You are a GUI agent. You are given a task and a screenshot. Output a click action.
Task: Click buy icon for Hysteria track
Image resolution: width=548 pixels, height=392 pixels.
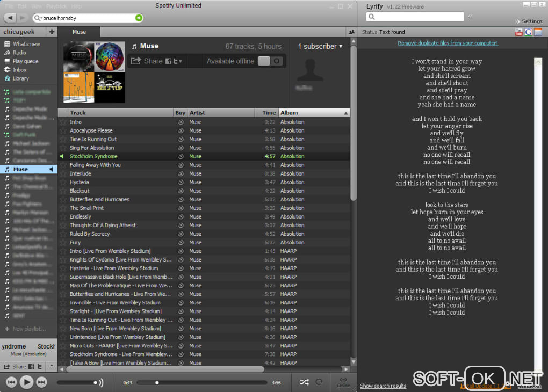coord(181,182)
